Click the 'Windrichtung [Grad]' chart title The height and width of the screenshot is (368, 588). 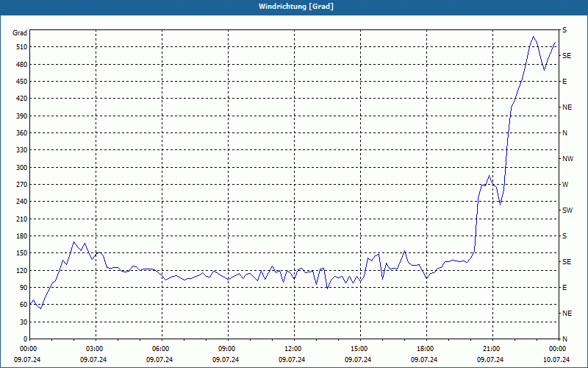click(296, 7)
